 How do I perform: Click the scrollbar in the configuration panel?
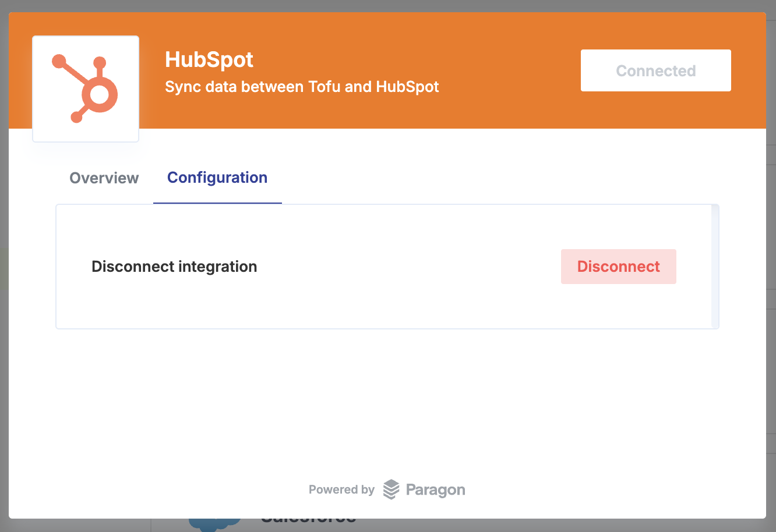click(x=715, y=267)
